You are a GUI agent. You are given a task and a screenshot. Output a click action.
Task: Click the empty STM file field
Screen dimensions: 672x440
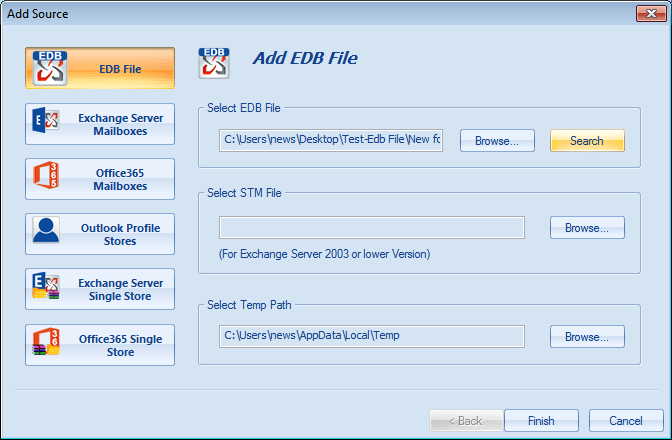tap(372, 227)
